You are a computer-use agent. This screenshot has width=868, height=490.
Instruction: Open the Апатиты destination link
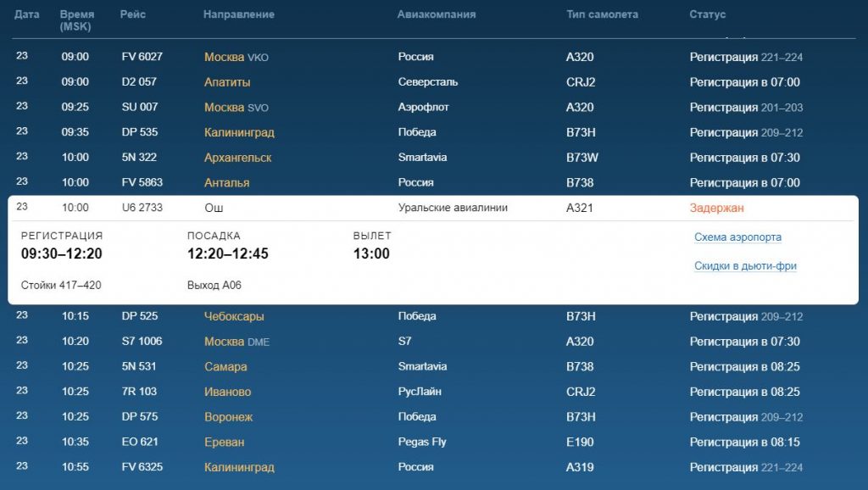point(227,82)
